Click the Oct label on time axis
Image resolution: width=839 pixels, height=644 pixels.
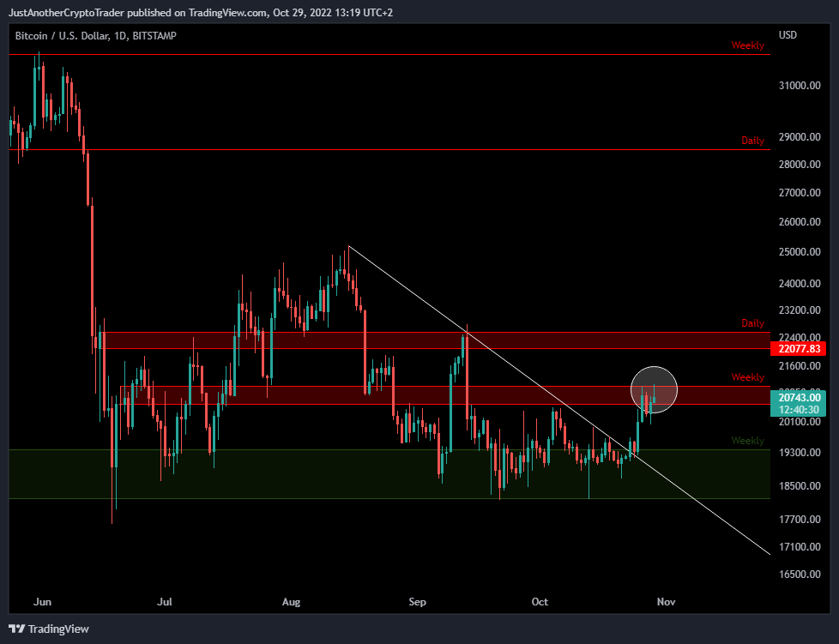click(x=540, y=602)
